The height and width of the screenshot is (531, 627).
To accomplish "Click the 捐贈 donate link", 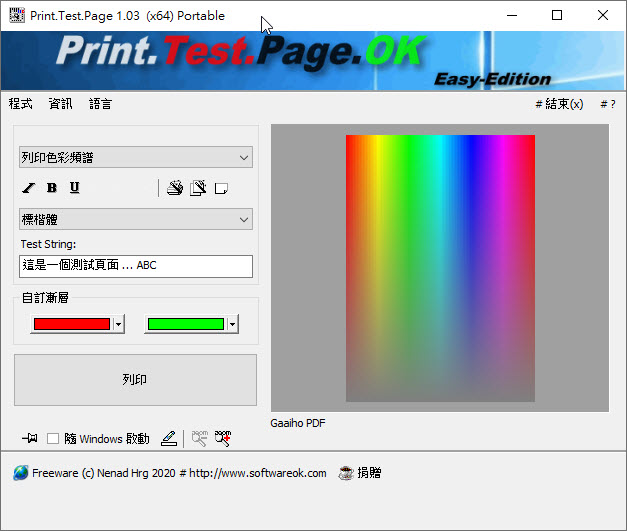I will [369, 473].
